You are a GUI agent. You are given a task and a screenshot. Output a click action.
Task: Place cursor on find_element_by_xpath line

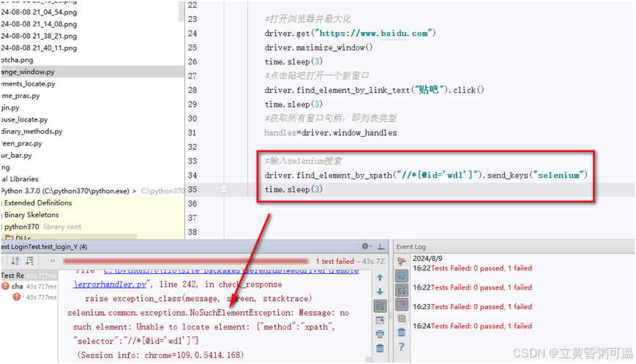426,175
